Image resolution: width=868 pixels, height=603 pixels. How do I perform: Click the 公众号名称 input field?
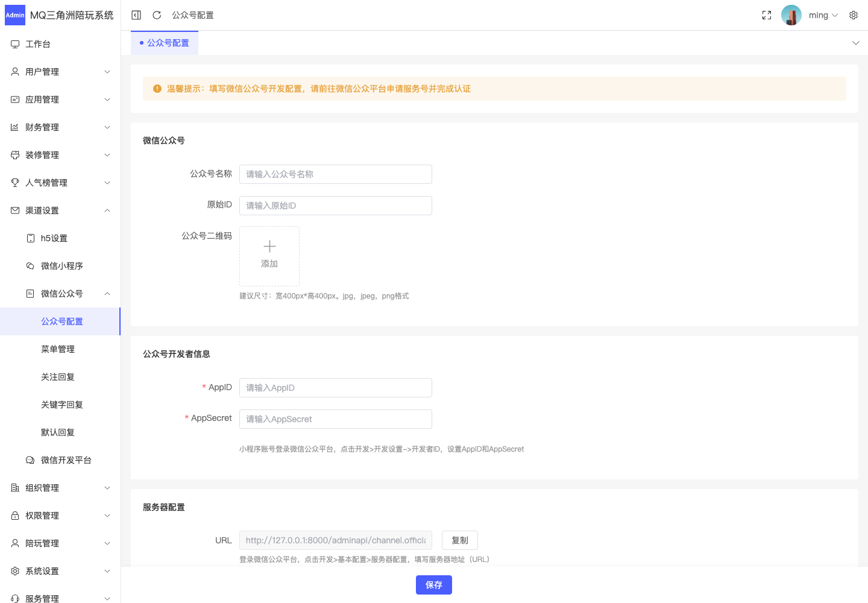tap(336, 174)
